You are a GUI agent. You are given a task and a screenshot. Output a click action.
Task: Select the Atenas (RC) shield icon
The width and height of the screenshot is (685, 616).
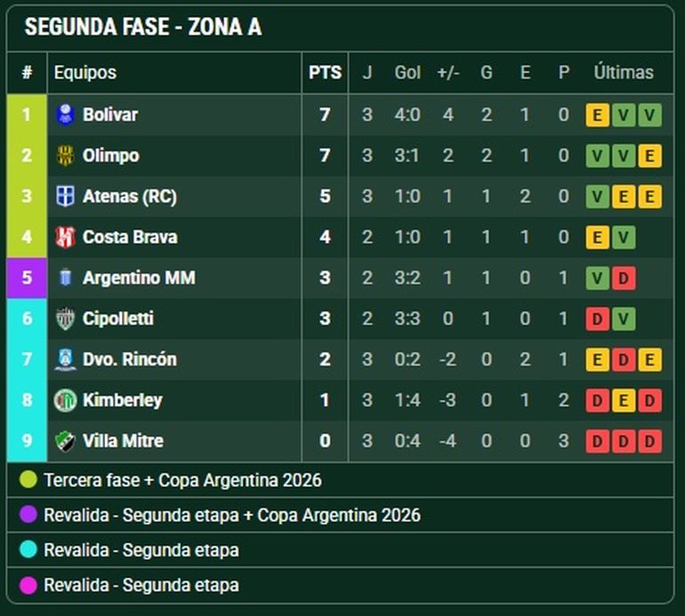(66, 196)
